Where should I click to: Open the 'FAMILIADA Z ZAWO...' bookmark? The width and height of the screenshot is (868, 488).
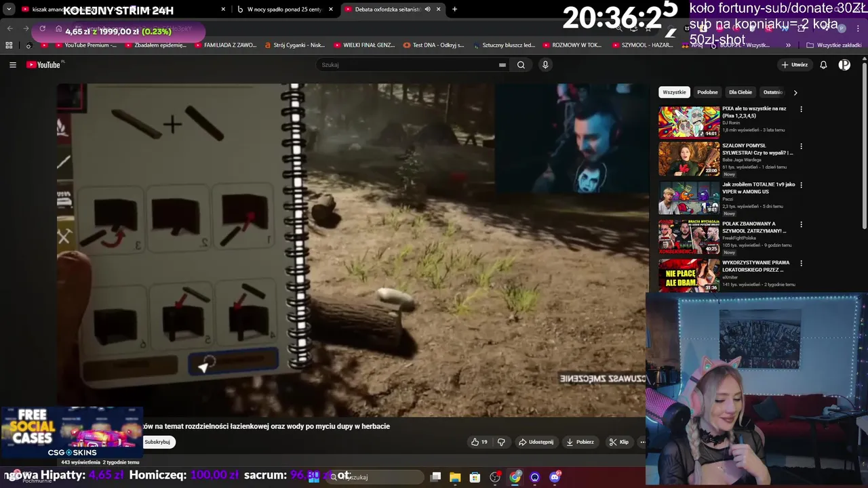225,45
